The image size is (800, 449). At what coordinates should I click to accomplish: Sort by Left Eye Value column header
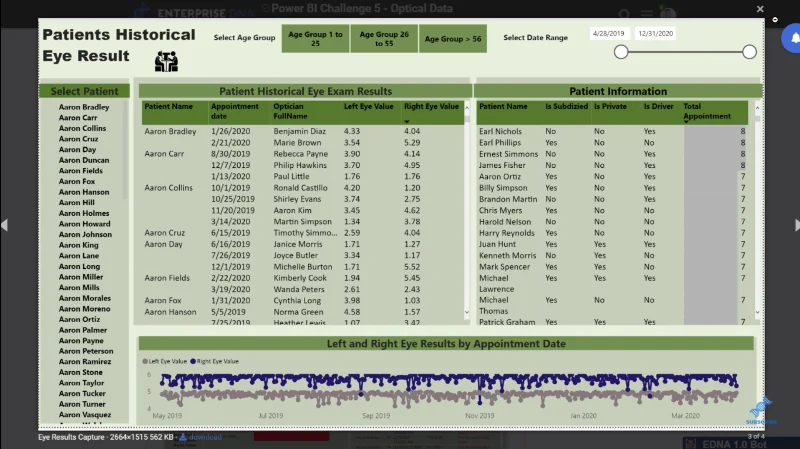[x=368, y=107]
